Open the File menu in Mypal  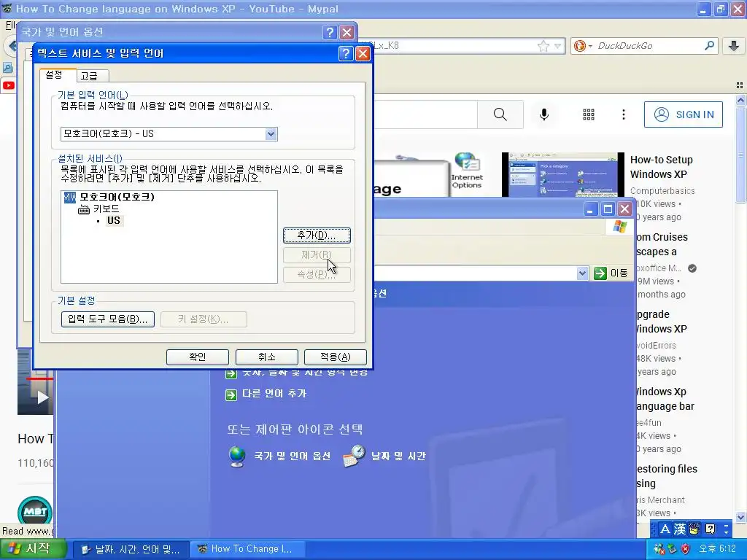point(10,26)
